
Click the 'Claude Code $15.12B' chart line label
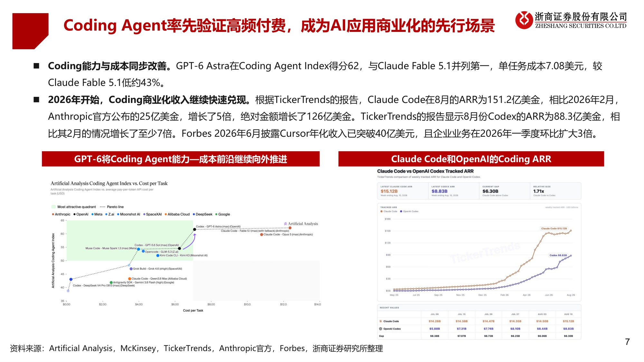(x=554, y=228)
